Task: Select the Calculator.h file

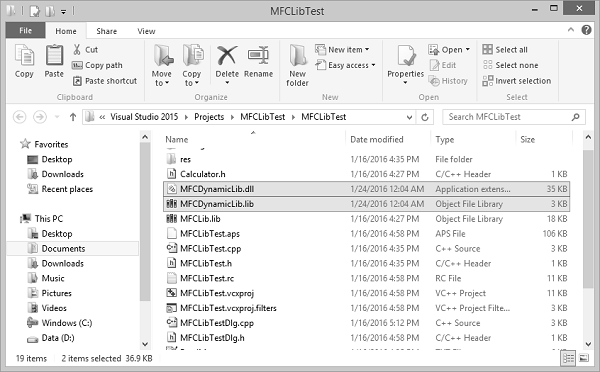Action: click(367, 174)
